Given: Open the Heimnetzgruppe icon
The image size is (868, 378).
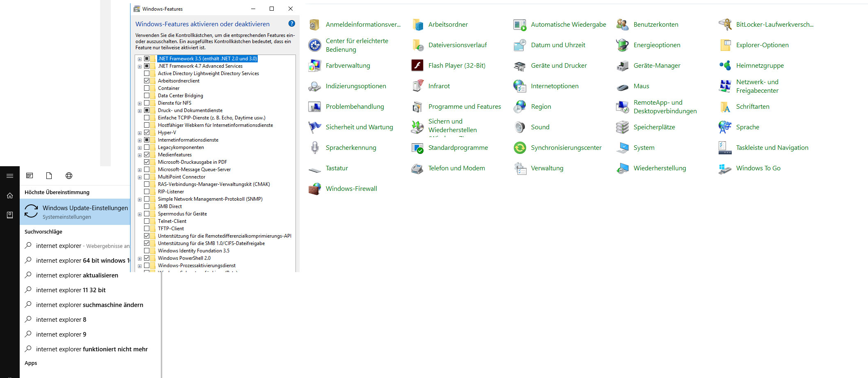Looking at the screenshot, I should [x=725, y=66].
